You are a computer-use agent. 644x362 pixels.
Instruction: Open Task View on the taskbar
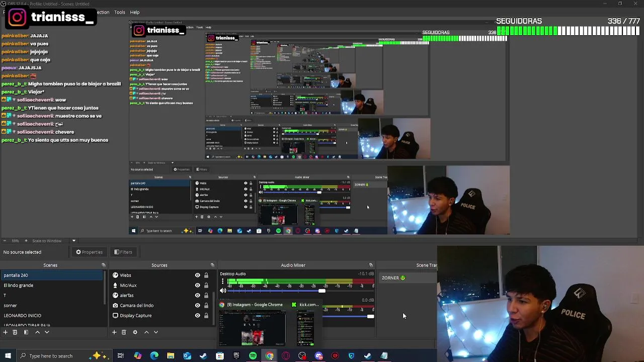121,356
